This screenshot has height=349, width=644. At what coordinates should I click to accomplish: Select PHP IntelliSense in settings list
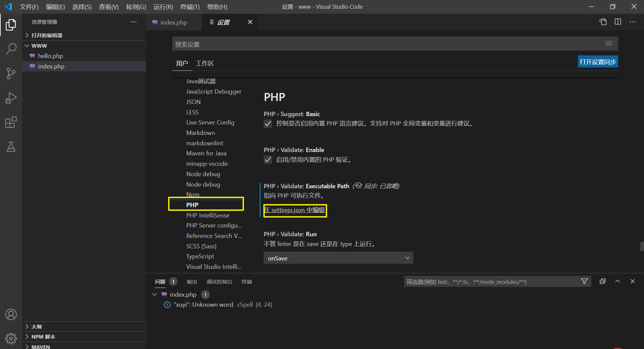208,215
